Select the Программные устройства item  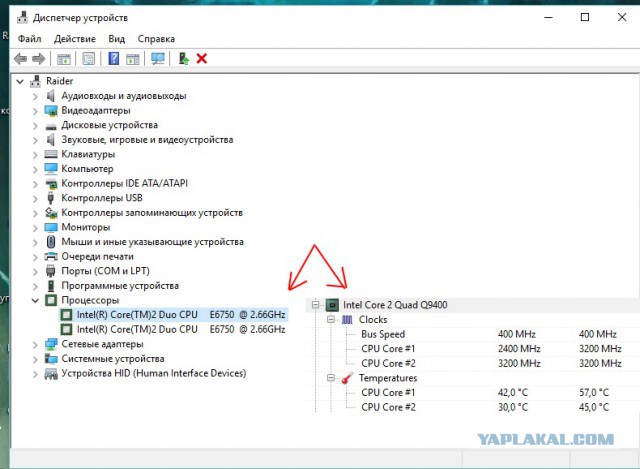point(120,286)
